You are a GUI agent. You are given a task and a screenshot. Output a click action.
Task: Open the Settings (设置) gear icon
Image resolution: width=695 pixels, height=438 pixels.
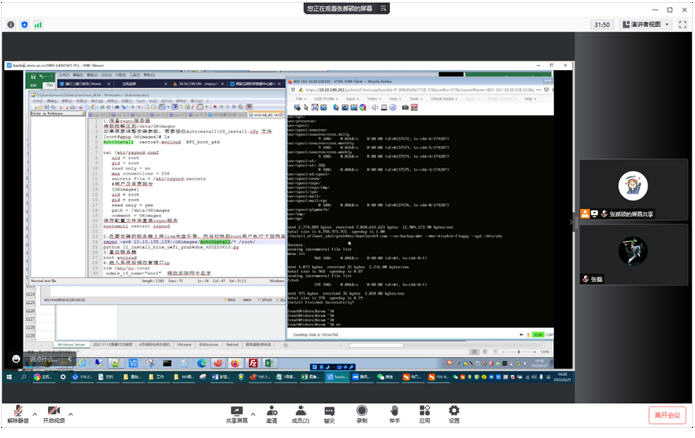(x=454, y=412)
